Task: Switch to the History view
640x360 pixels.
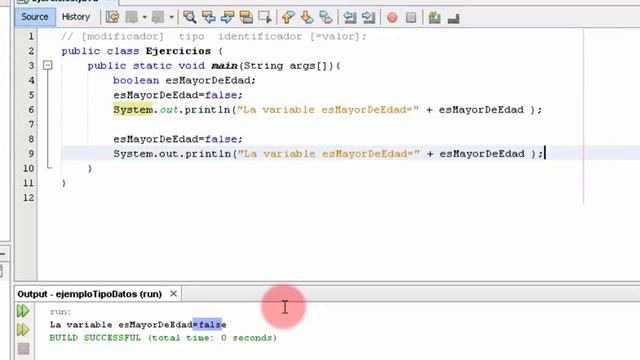Action: point(76,17)
